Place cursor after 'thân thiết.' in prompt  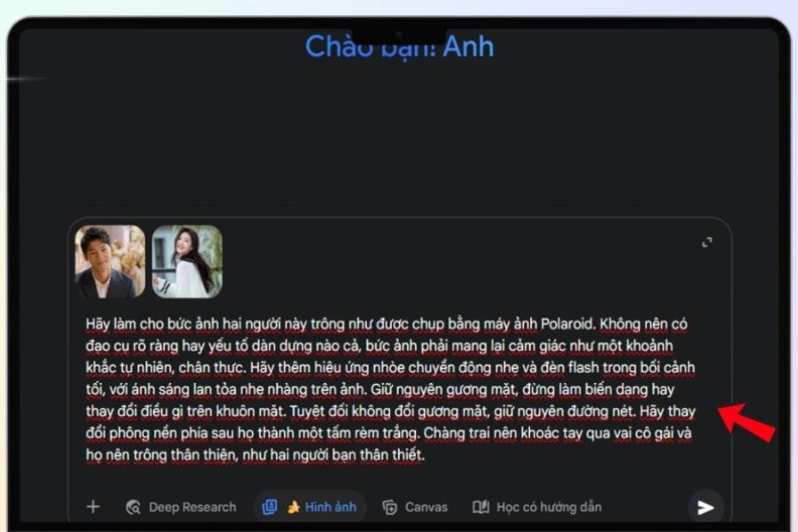426,455
